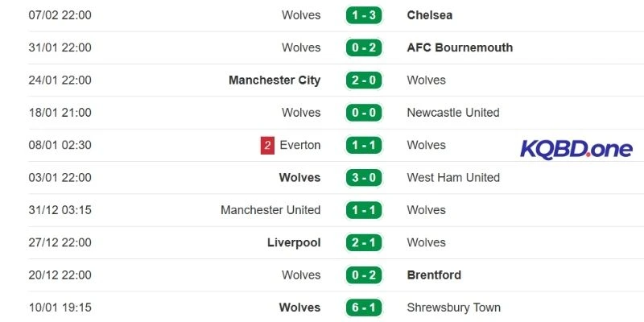The height and width of the screenshot is (322, 644).
Task: Select the 0 - 0 Newcastle United score
Action: (x=364, y=113)
